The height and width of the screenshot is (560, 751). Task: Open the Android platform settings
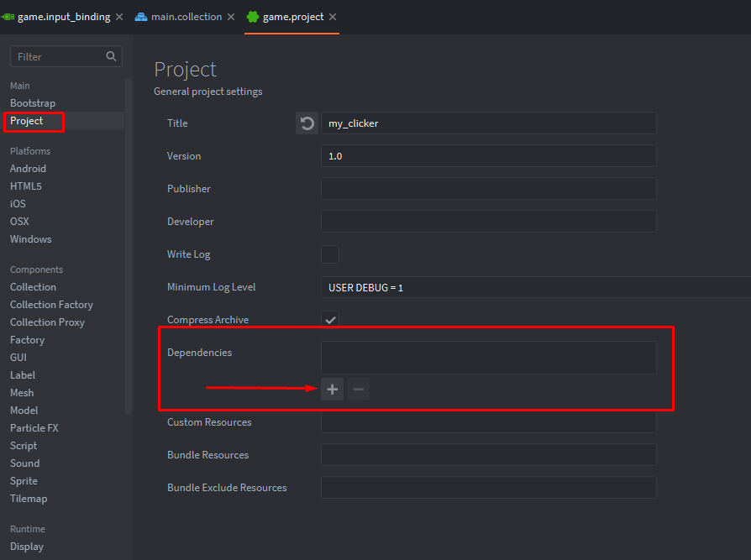(28, 169)
